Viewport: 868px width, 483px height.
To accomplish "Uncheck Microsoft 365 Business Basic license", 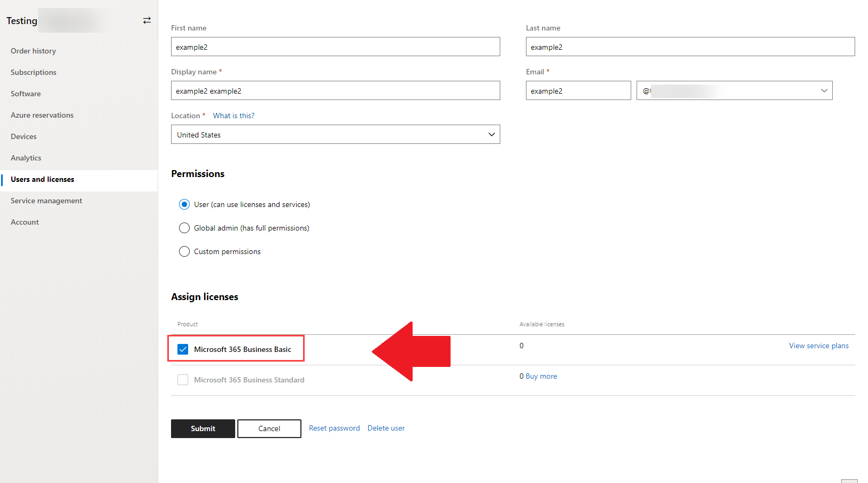I will coord(183,349).
